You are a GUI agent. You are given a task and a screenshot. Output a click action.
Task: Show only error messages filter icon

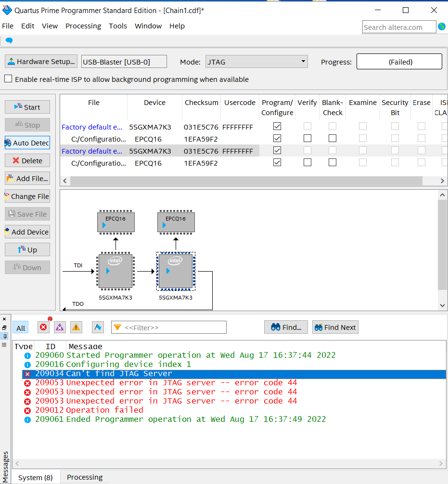tap(43, 327)
